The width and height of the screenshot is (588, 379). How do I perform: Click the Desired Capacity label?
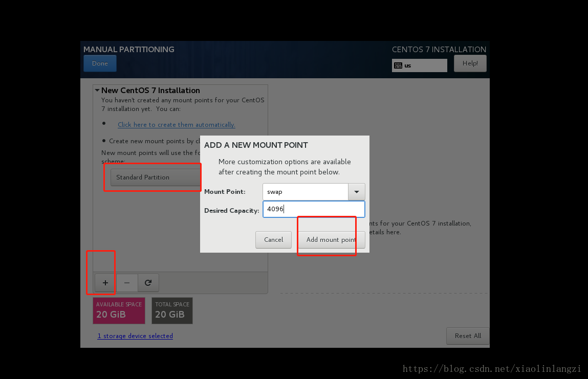point(231,211)
